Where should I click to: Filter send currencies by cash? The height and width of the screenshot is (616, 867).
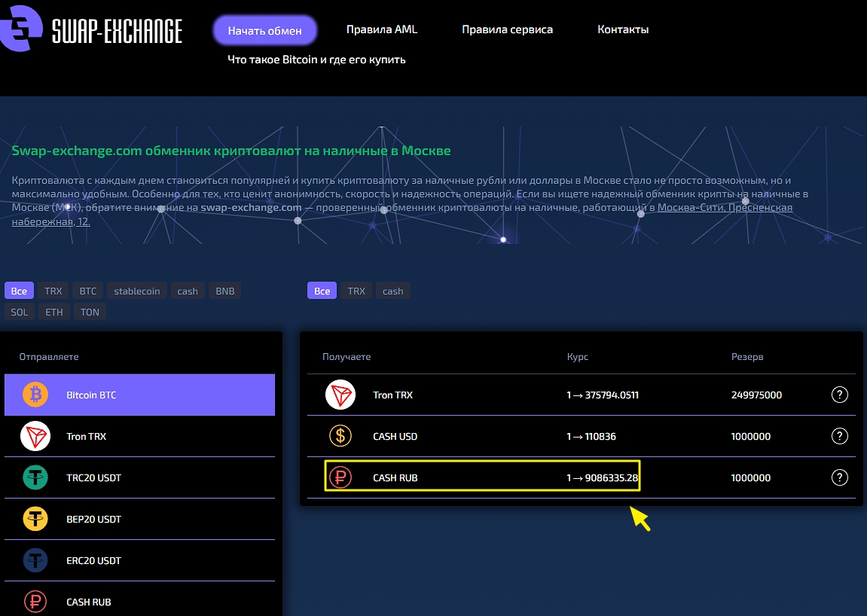[188, 291]
